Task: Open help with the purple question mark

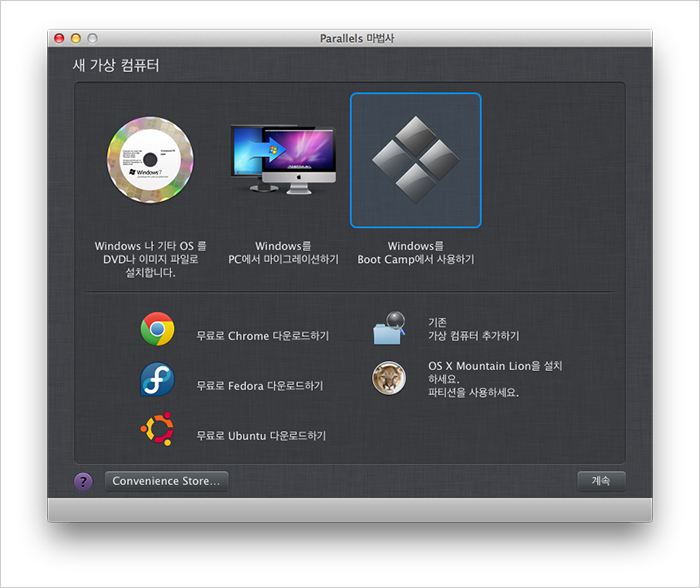Action: 83,481
